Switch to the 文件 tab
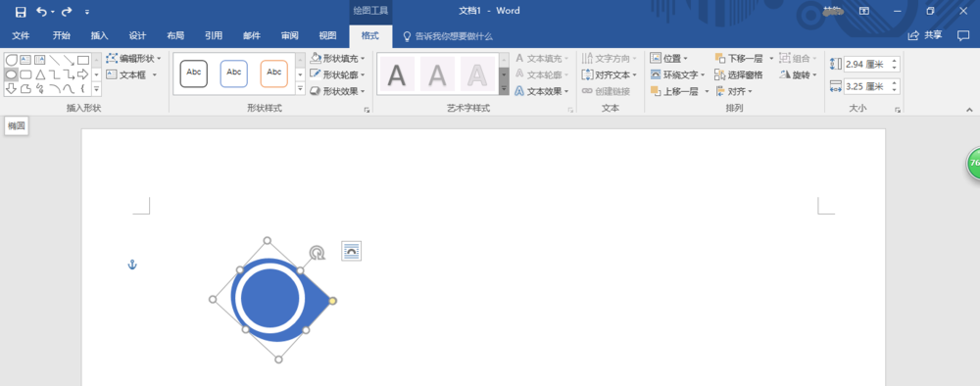This screenshot has width=980, height=386. (21, 35)
